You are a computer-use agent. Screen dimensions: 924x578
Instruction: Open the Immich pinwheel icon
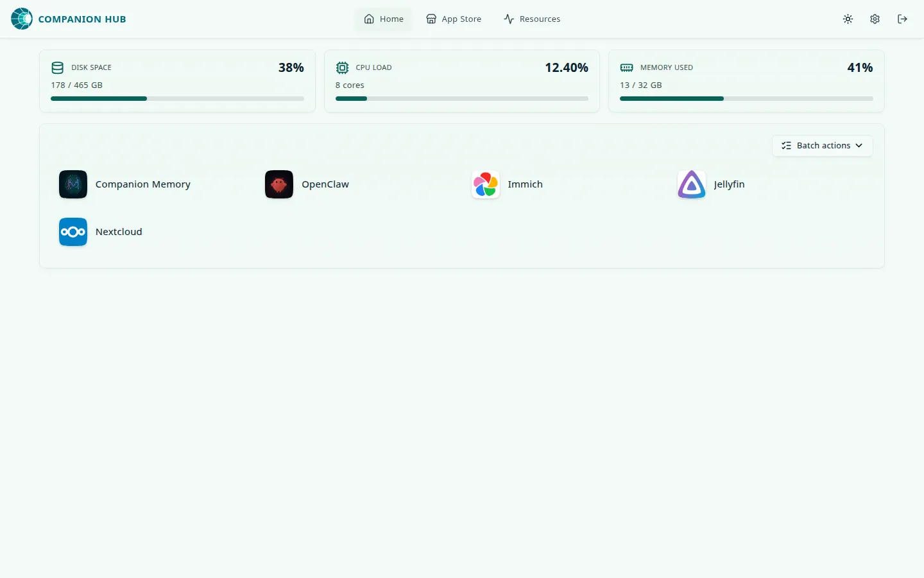(486, 184)
